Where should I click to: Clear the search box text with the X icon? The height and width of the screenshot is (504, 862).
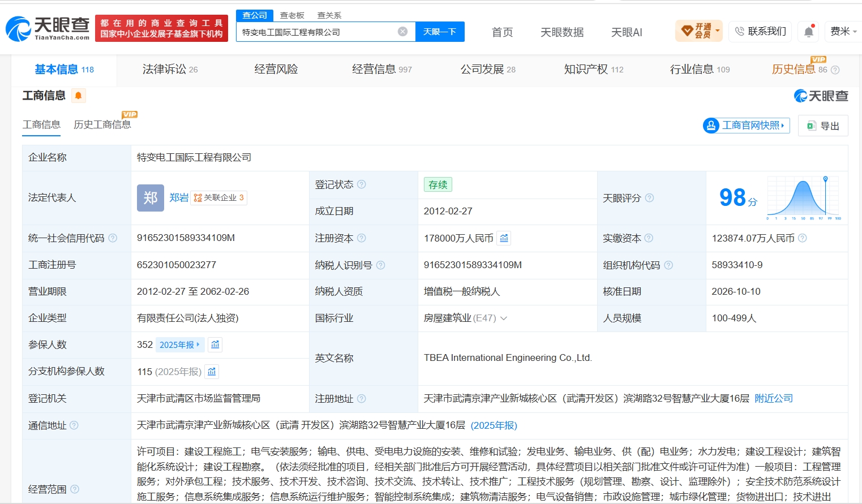click(402, 32)
